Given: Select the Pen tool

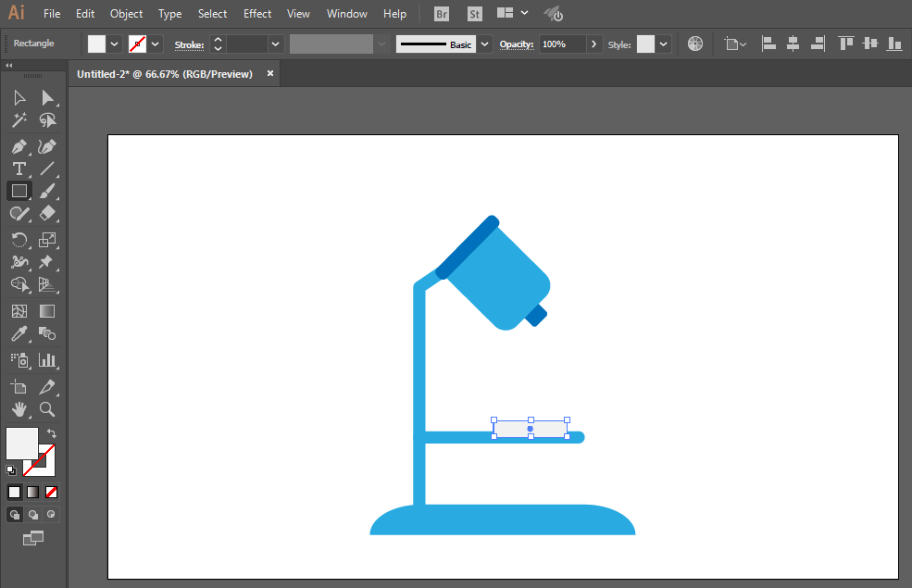Looking at the screenshot, I should (19, 146).
